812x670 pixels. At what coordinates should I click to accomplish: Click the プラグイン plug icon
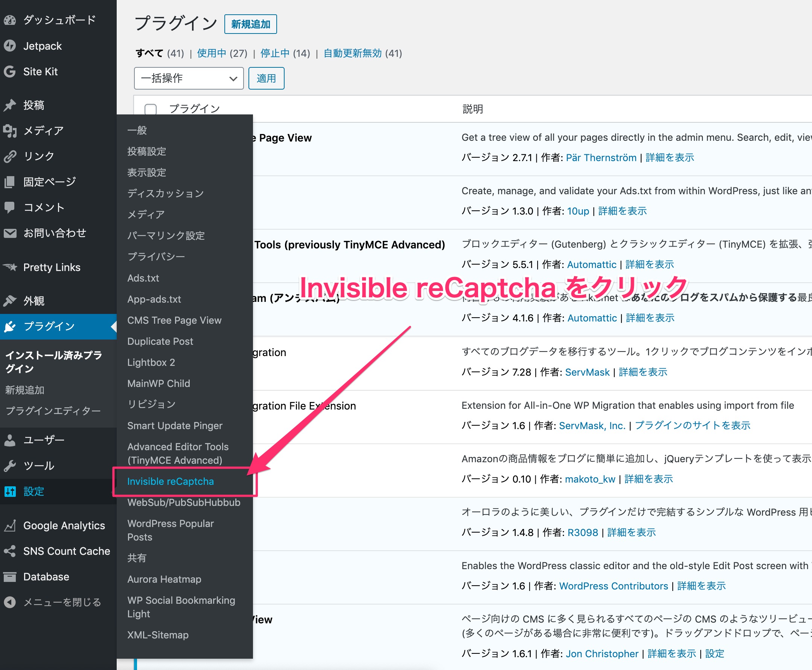[10, 326]
